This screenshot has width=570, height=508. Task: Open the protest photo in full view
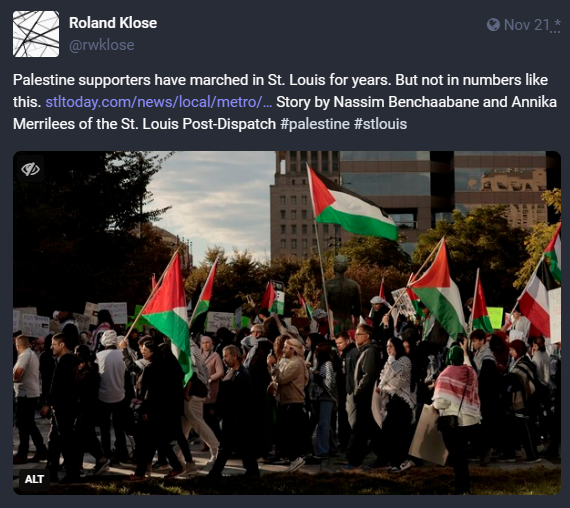287,323
